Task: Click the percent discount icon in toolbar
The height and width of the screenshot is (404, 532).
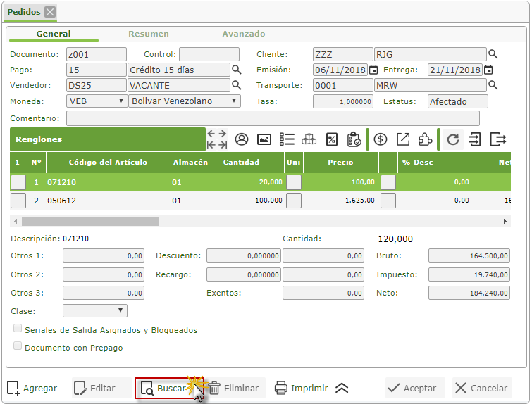Action: tap(332, 139)
